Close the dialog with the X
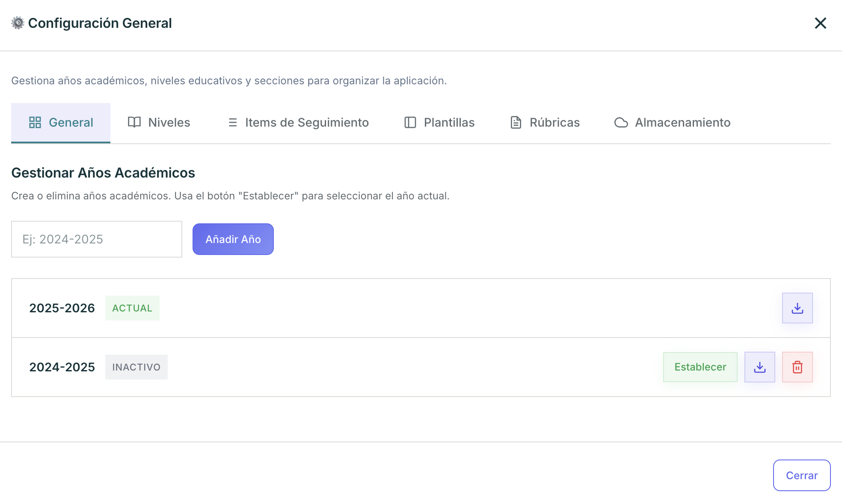The image size is (842, 504). click(820, 23)
